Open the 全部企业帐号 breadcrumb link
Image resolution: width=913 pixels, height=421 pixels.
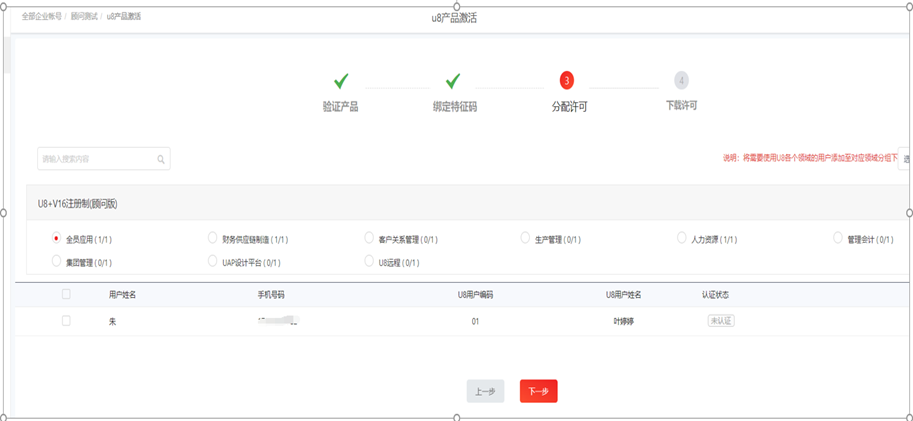click(x=42, y=17)
